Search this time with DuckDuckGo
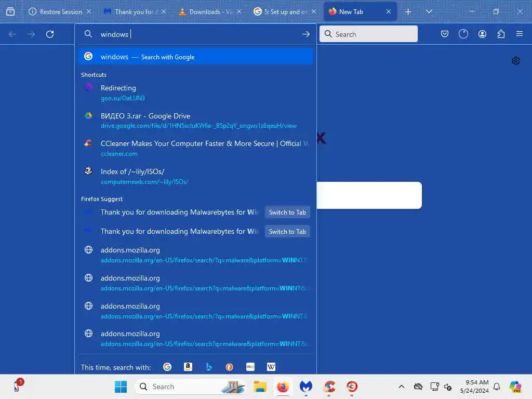 click(x=229, y=367)
